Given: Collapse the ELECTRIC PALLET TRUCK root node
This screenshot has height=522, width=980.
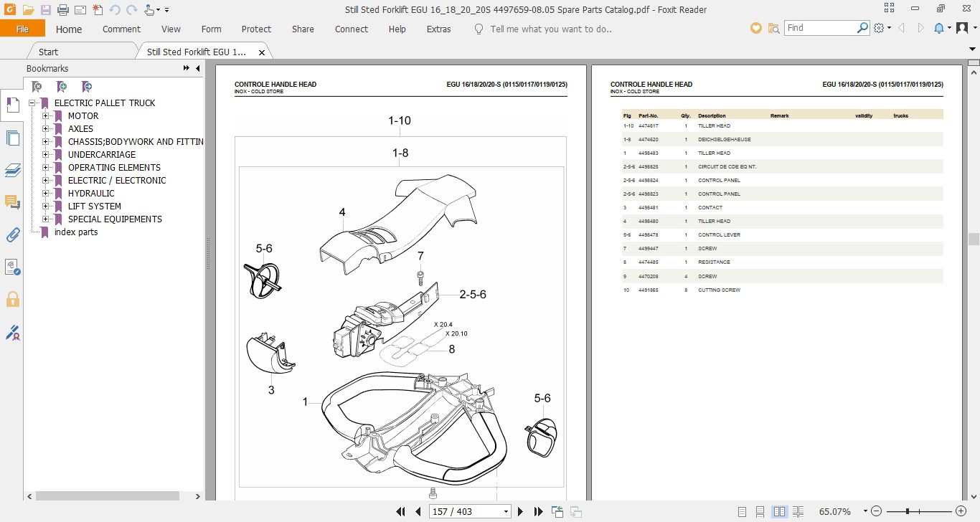Looking at the screenshot, I should tap(32, 103).
